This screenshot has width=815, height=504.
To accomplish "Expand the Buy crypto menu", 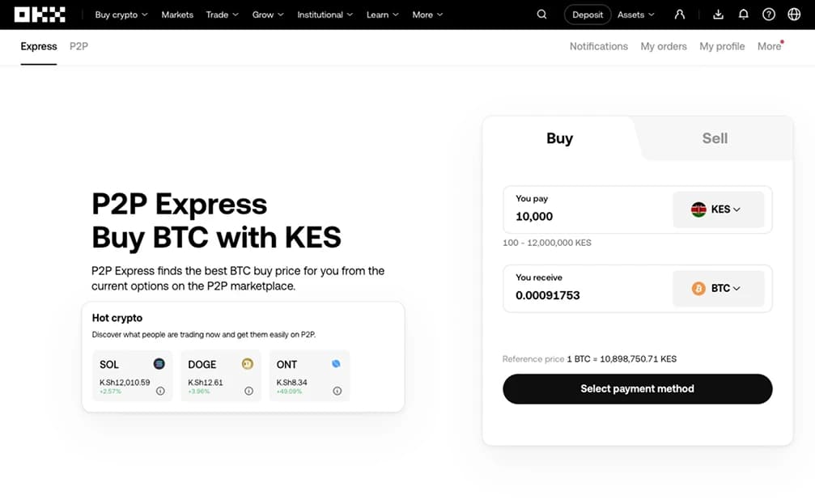I will tap(121, 15).
